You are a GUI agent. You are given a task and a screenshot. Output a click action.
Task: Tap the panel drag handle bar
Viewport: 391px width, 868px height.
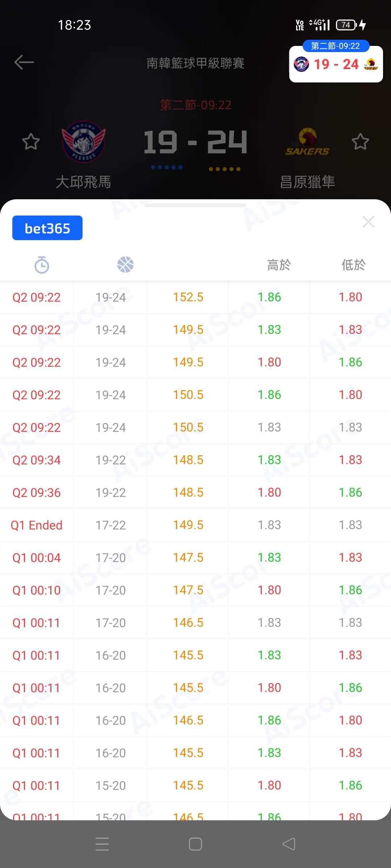point(195,205)
